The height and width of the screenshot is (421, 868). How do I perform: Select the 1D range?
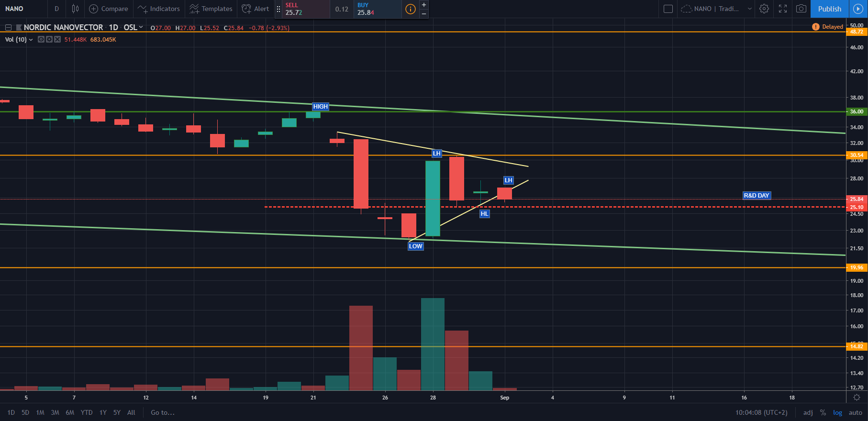(11, 412)
